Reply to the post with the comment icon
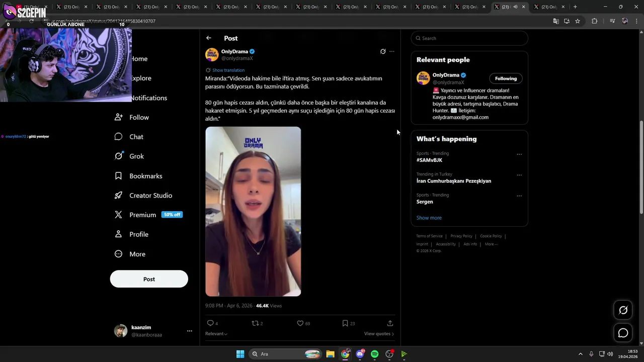 [210, 323]
